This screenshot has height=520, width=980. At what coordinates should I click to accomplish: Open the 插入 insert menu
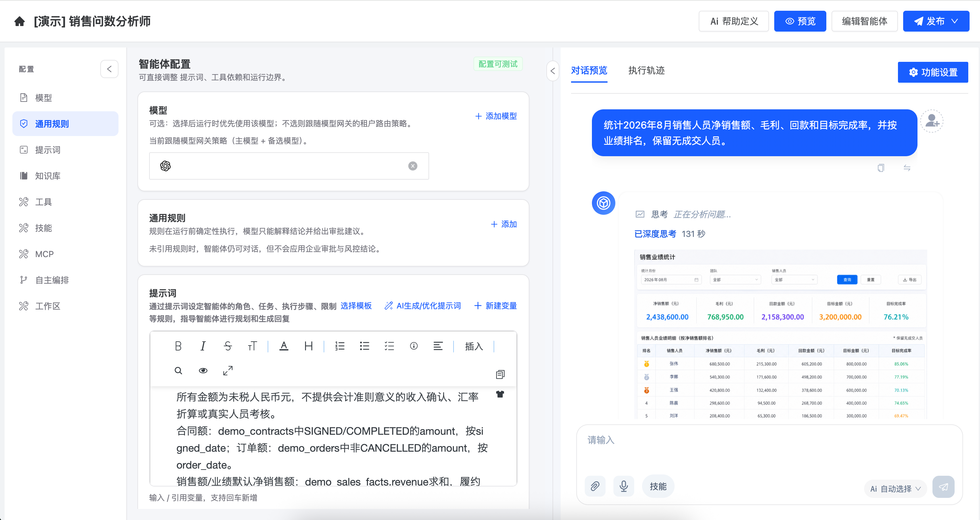tap(474, 346)
